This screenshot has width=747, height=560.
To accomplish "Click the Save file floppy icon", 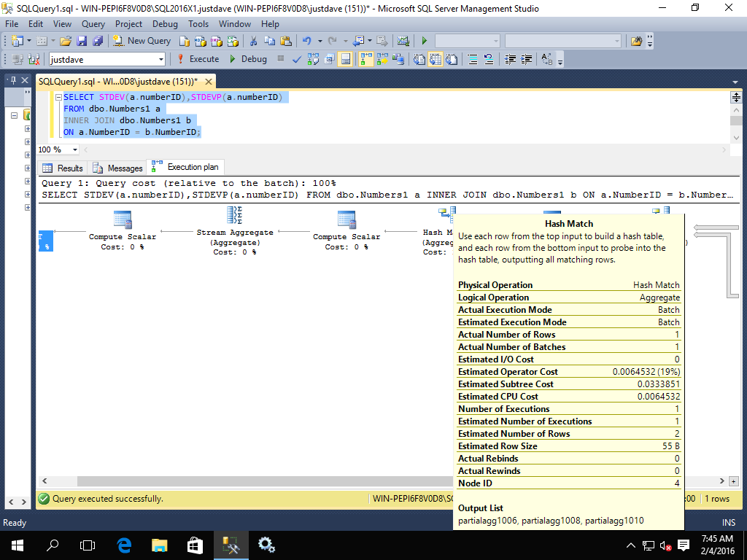I will [x=81, y=41].
